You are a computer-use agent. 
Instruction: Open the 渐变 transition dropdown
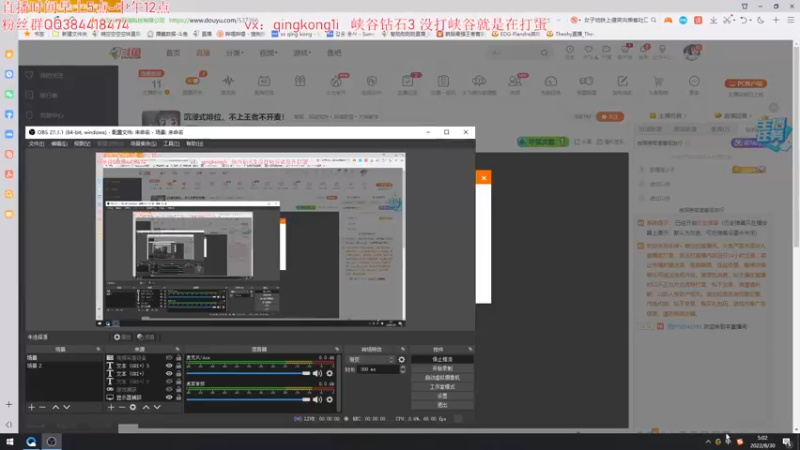click(x=370, y=360)
